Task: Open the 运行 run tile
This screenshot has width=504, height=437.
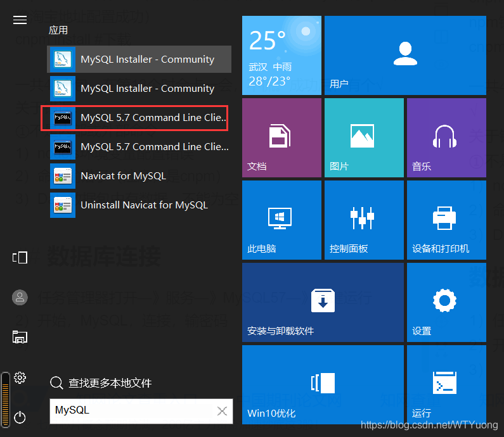Action: (446, 384)
